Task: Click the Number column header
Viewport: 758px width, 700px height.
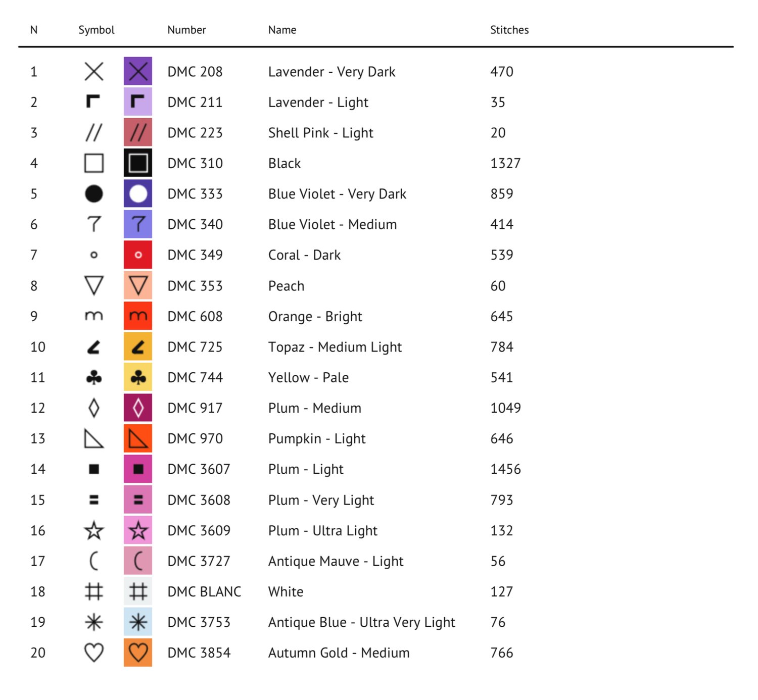Action: [x=186, y=30]
